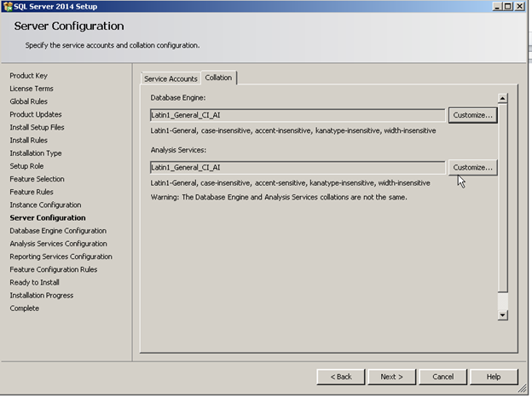Minimize the SQL Server 2014 Setup window

497,7
